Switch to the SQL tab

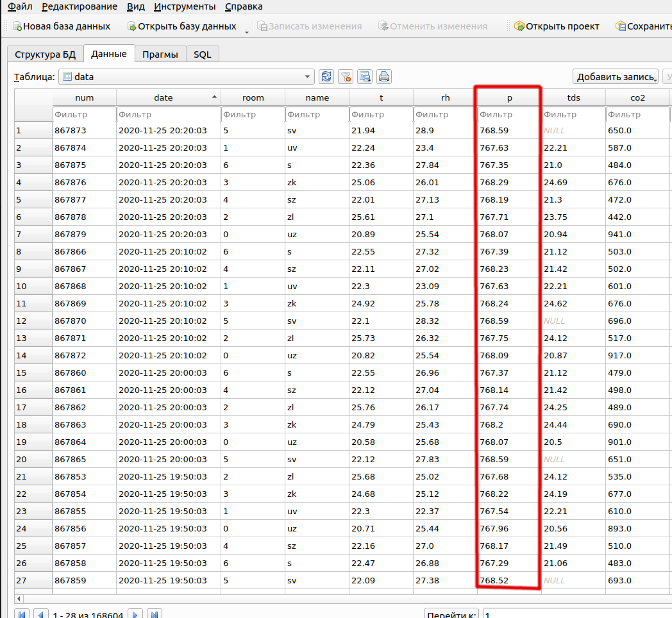pyautogui.click(x=203, y=54)
